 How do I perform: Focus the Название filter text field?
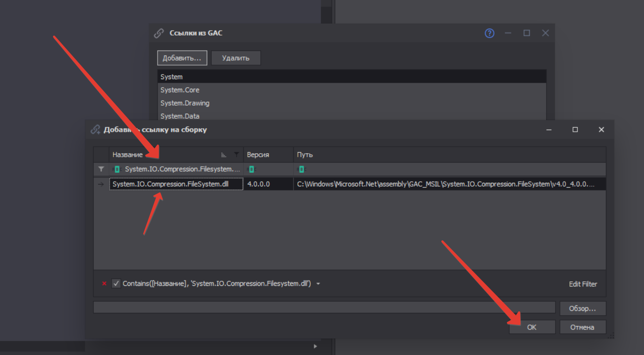[x=183, y=169]
